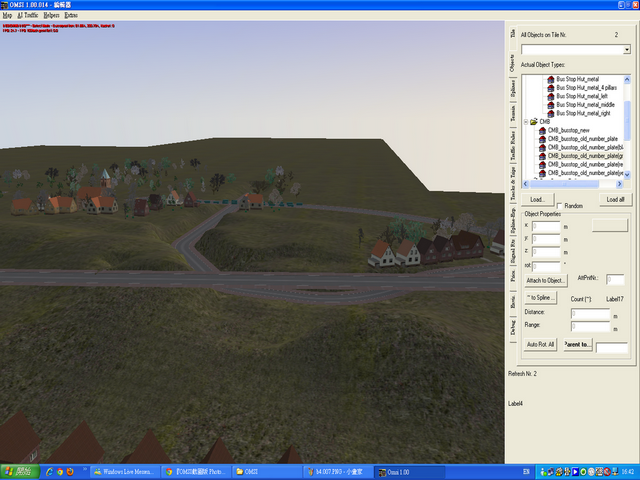The width and height of the screenshot is (640, 480).
Task: Click the rot input field
Action: click(x=547, y=266)
